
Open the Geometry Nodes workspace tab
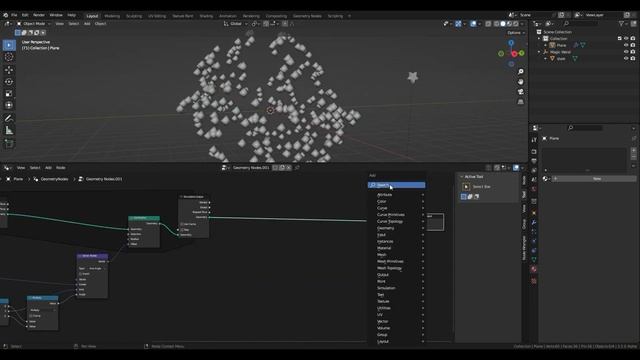[307, 16]
